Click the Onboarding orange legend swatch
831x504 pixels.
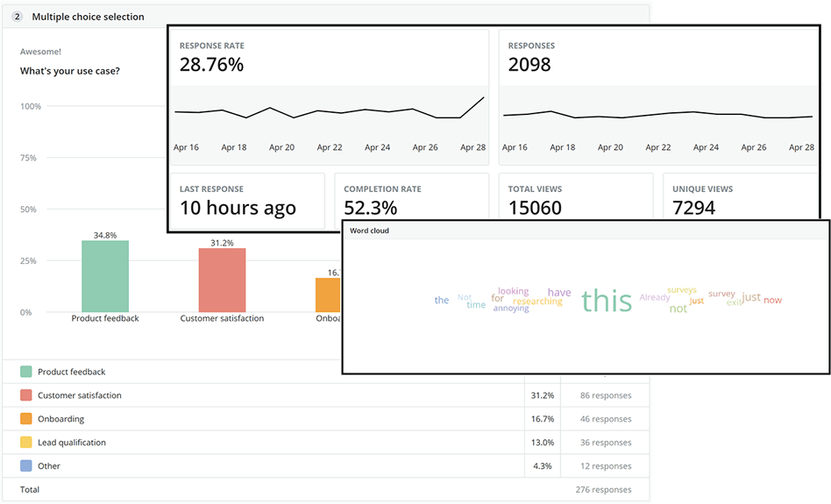coord(26,419)
